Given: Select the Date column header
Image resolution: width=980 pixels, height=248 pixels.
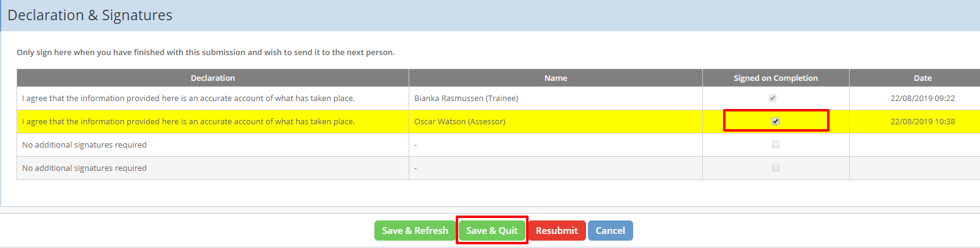Looking at the screenshot, I should pos(922,78).
